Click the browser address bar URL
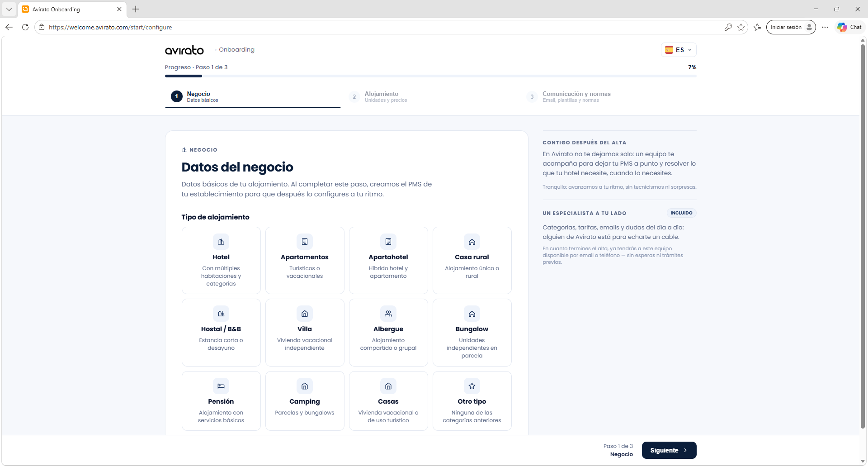This screenshot has width=868, height=467. [x=110, y=27]
